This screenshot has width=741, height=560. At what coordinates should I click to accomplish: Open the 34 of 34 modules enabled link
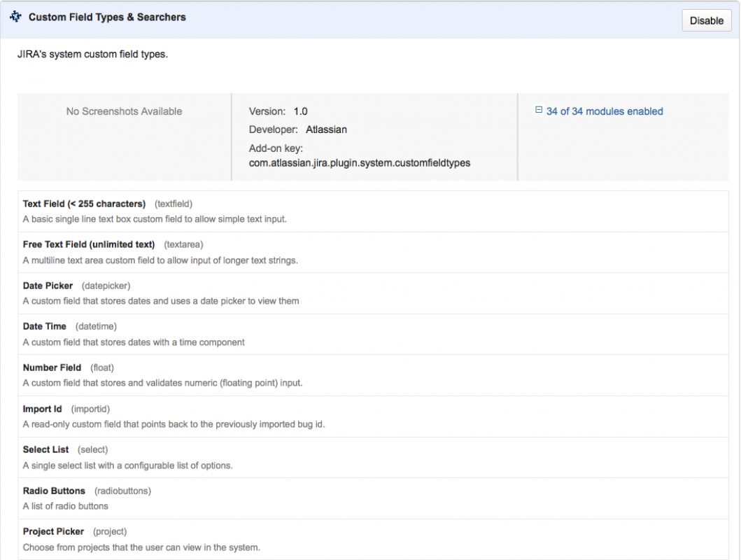coord(605,111)
